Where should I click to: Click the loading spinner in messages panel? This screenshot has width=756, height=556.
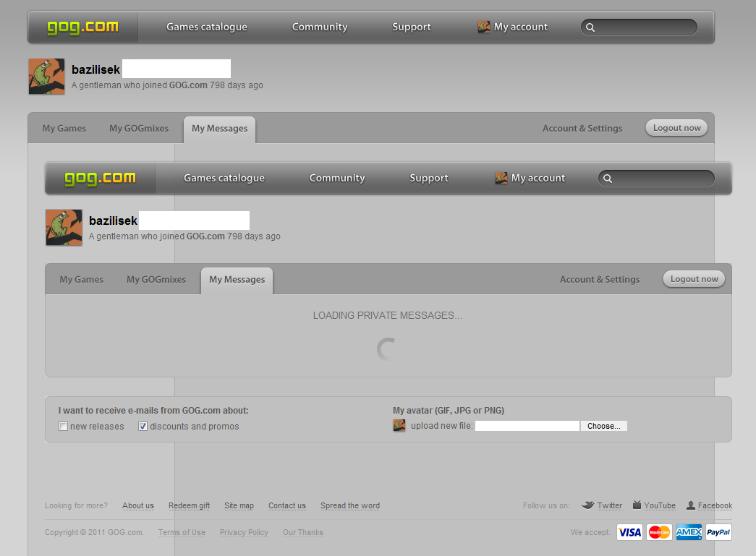pyautogui.click(x=388, y=348)
